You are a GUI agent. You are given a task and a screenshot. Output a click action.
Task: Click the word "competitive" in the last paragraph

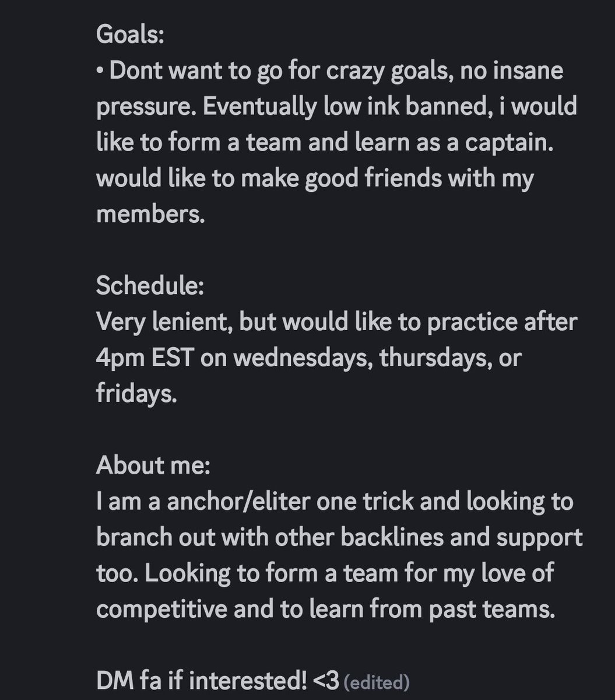162,610
